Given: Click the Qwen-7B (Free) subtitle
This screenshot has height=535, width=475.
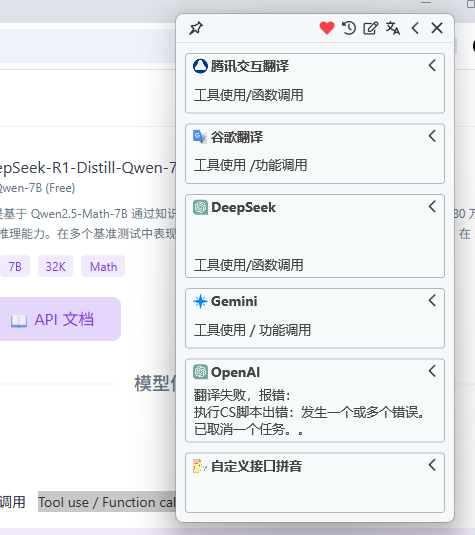Looking at the screenshot, I should coord(37,188).
